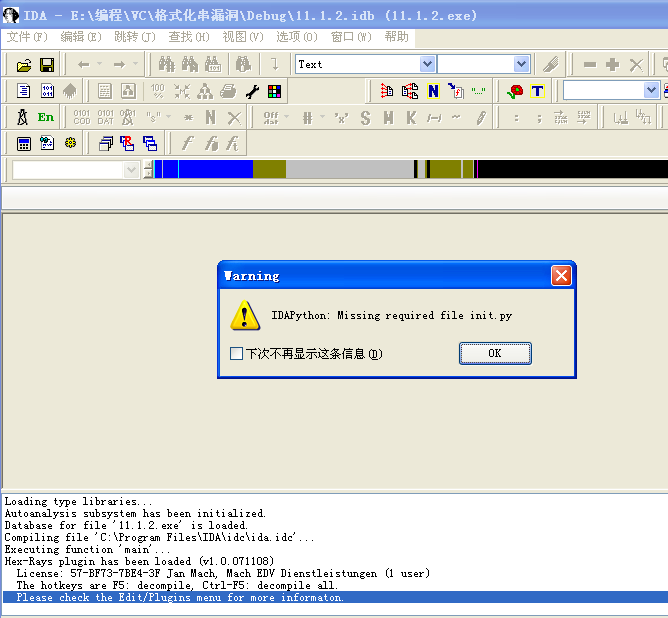
Task: Click the italic f function icon
Action: point(187,144)
